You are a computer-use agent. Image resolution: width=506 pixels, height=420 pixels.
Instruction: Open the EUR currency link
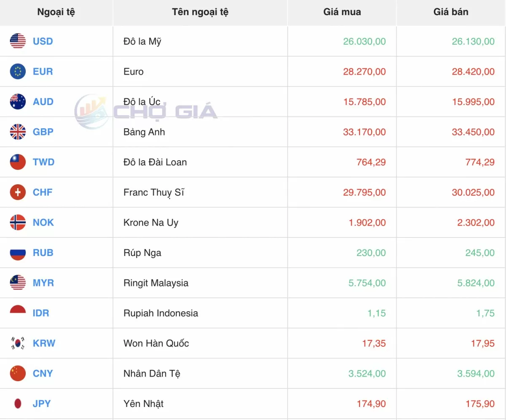(x=43, y=72)
